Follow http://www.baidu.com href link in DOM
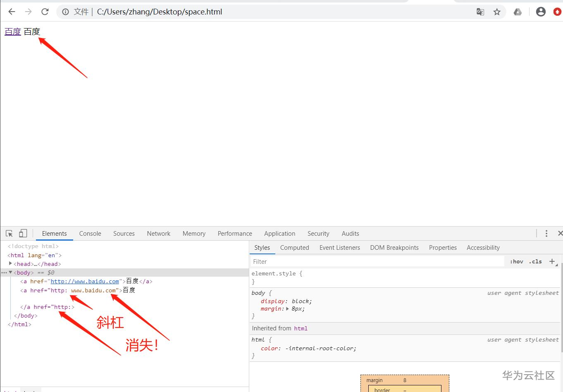The height and width of the screenshot is (392, 563). [85, 282]
